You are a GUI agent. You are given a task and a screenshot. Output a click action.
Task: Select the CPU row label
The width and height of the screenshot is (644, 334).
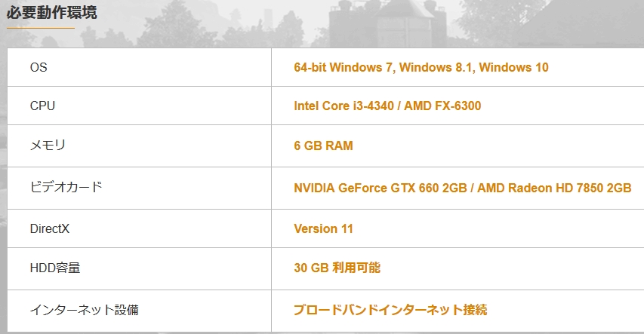[42, 106]
